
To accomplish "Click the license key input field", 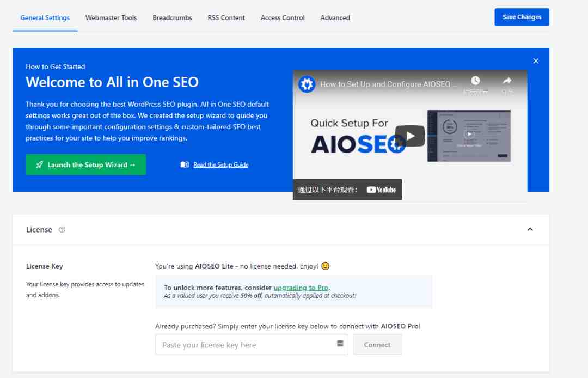I will point(252,345).
